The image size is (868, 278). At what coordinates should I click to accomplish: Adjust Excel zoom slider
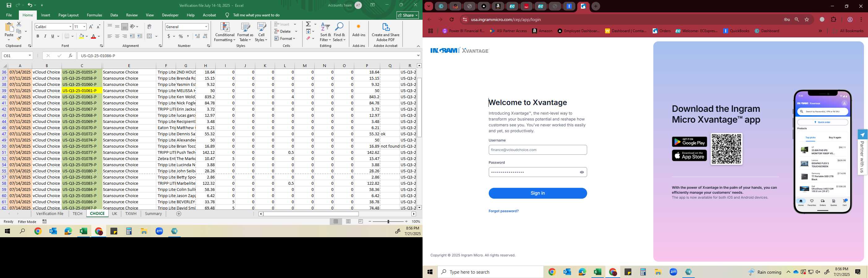point(388,221)
